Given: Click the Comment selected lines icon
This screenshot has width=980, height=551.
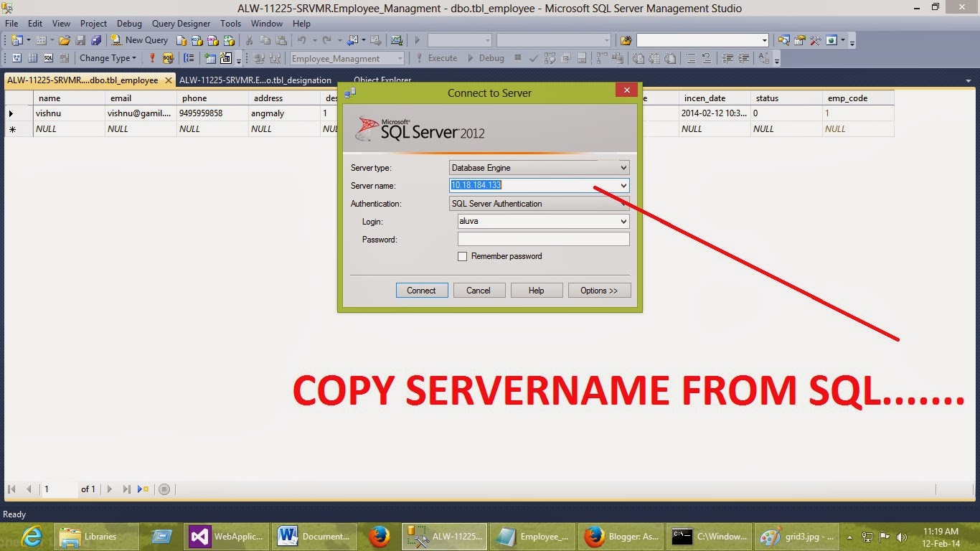Looking at the screenshot, I should (689, 58).
